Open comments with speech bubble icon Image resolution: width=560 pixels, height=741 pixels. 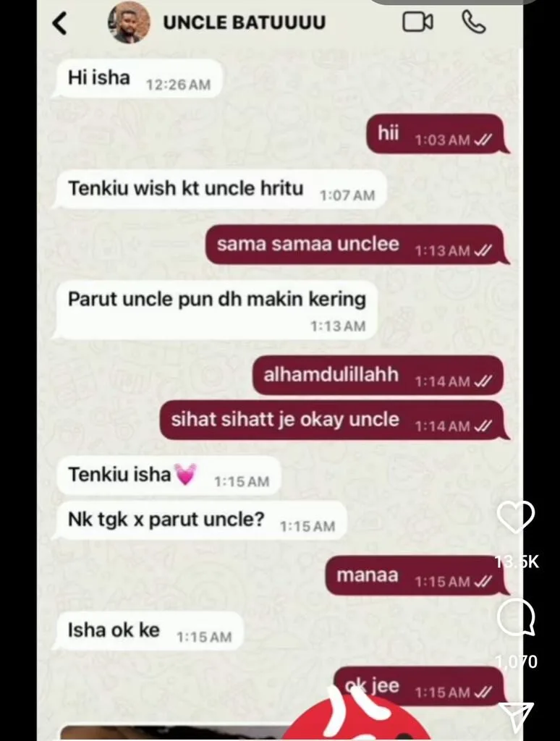[x=517, y=617]
